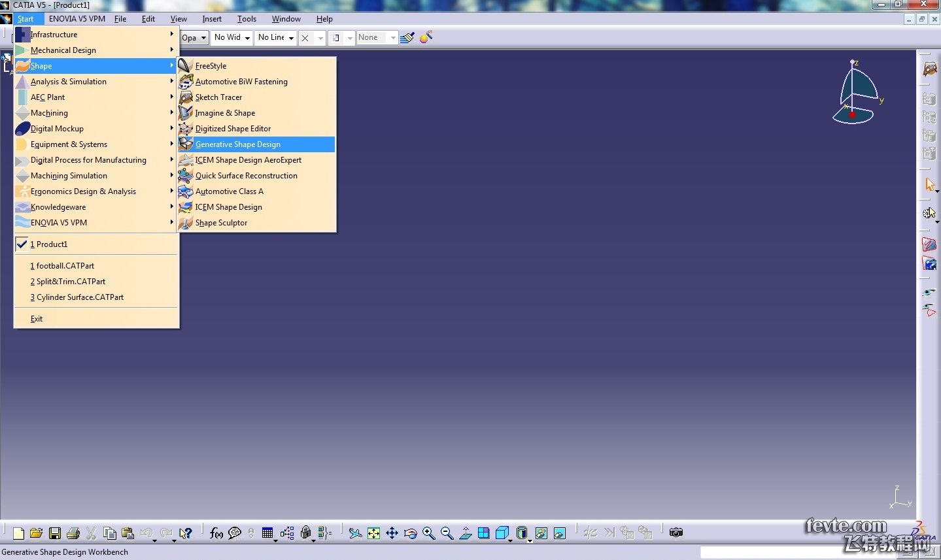Create a new document with New icon
This screenshot has height=560, width=941.
18,533
